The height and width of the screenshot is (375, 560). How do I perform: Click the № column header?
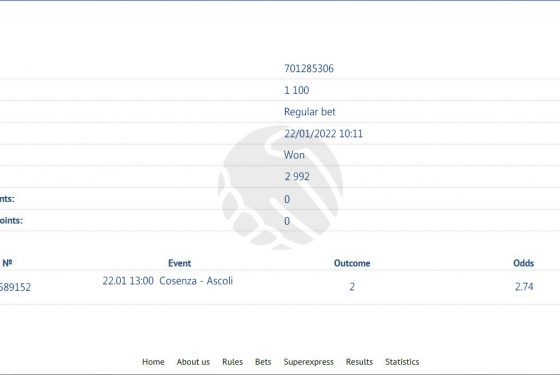[7, 263]
